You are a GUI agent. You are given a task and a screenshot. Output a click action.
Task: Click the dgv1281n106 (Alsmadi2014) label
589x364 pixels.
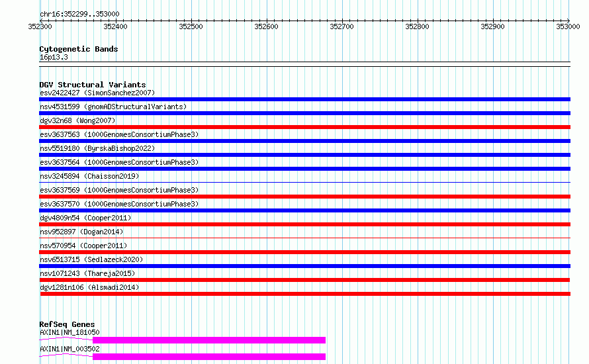89,287
